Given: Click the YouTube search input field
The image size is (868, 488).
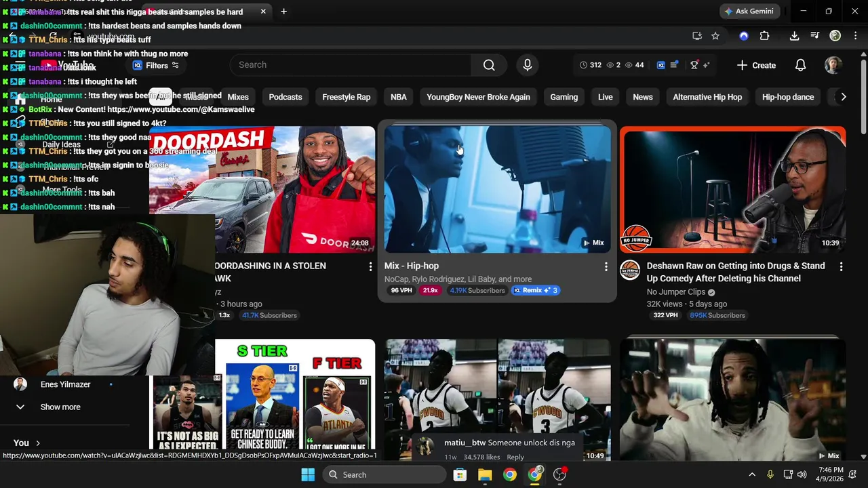Looking at the screenshot, I should 351,65.
